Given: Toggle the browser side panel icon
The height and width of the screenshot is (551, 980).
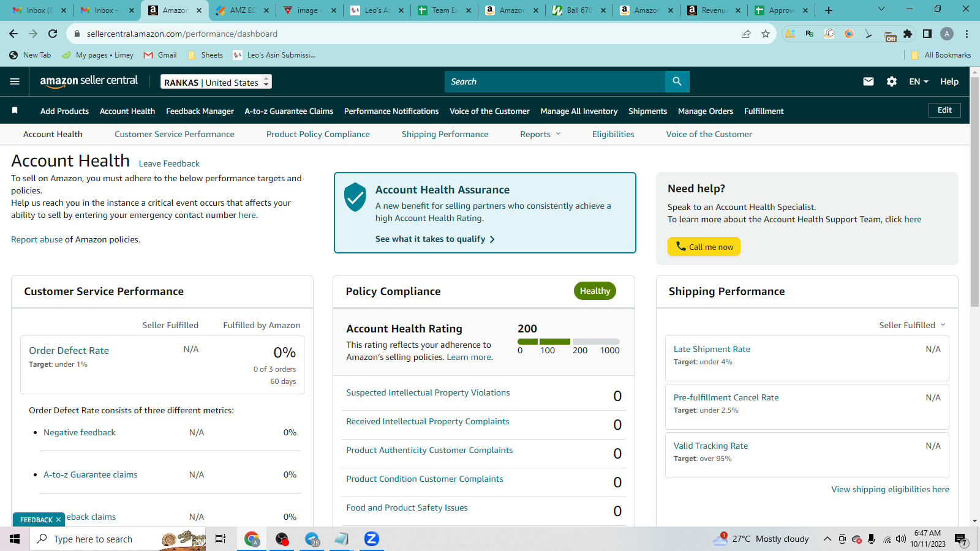Looking at the screenshot, I should point(927,34).
